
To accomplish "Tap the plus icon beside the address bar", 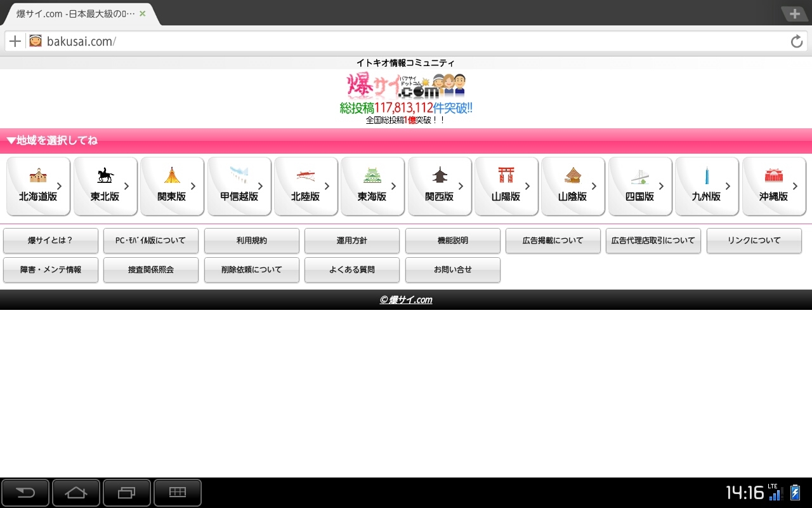I will click(x=15, y=41).
